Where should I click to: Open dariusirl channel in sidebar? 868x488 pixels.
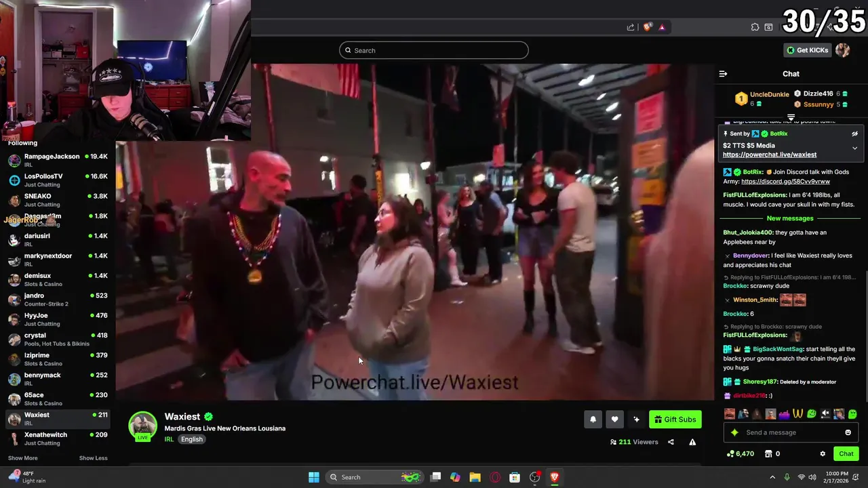point(58,239)
